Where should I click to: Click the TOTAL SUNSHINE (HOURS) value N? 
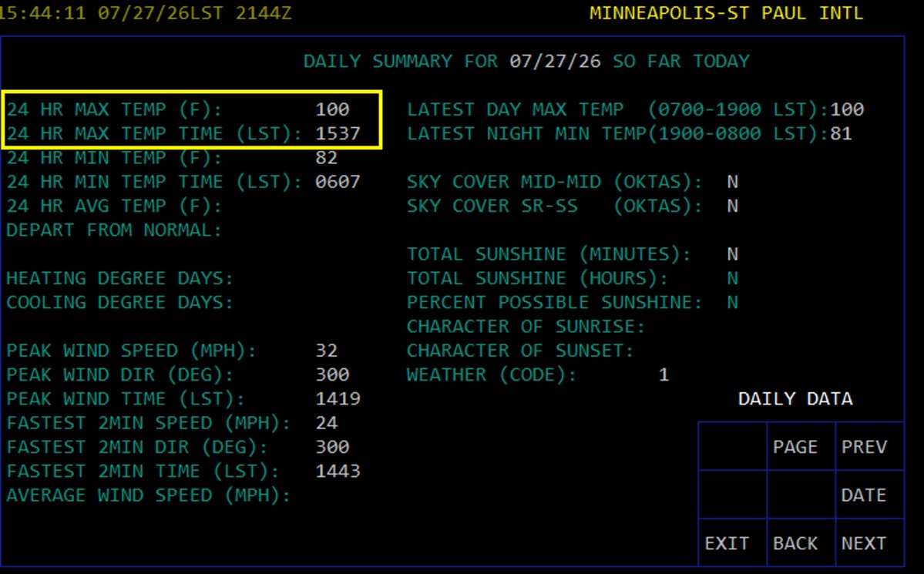732,278
